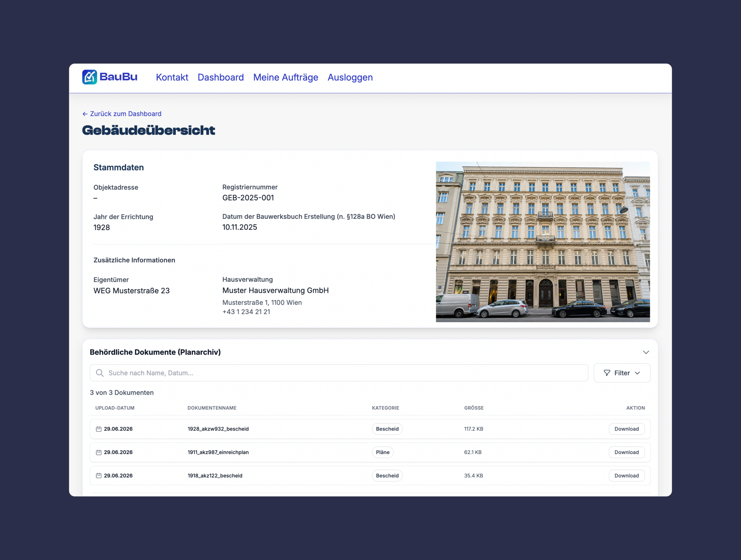
Task: Select file name 1911_akz987_einreichplan
Action: [218, 452]
